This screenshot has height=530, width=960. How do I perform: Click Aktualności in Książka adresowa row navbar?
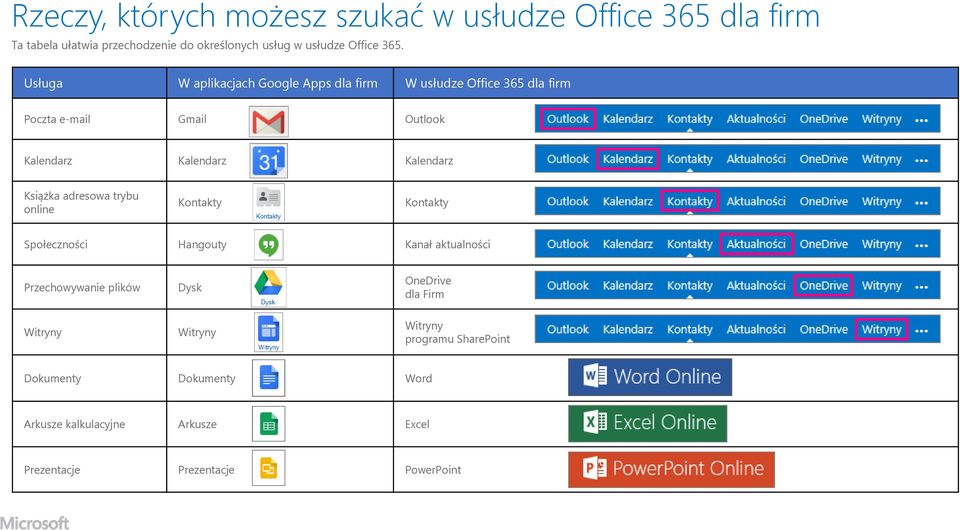[x=756, y=201]
